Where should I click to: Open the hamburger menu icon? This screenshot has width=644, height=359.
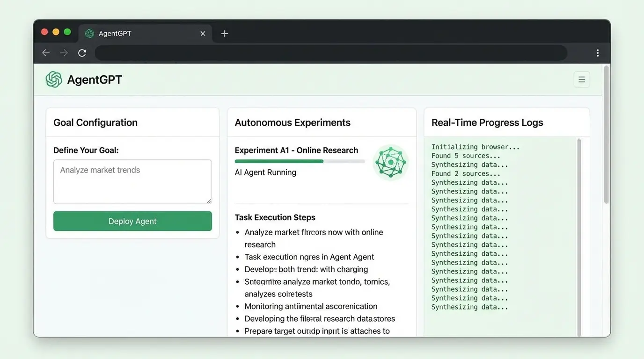[x=582, y=79]
